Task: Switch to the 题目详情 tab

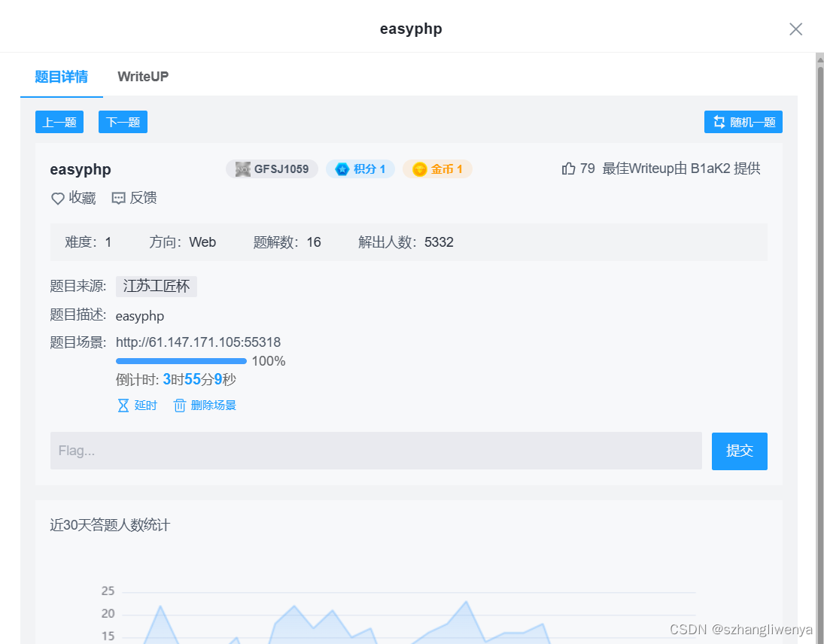Action: tap(61, 76)
